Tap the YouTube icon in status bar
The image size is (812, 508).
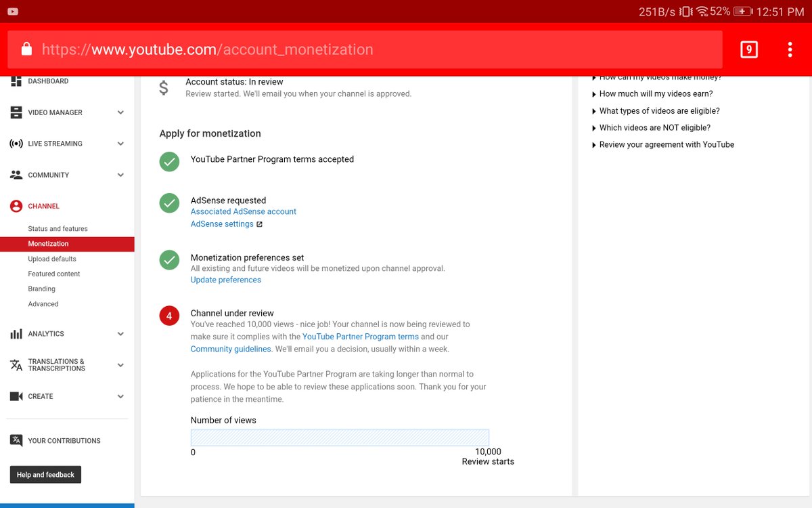pos(12,12)
